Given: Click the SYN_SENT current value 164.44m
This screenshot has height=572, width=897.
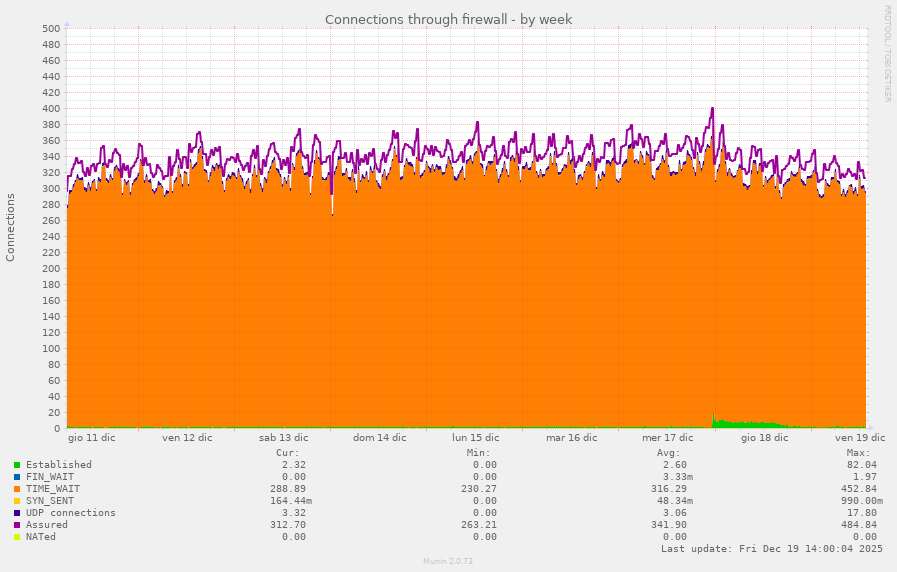Looking at the screenshot, I should pos(291,500).
